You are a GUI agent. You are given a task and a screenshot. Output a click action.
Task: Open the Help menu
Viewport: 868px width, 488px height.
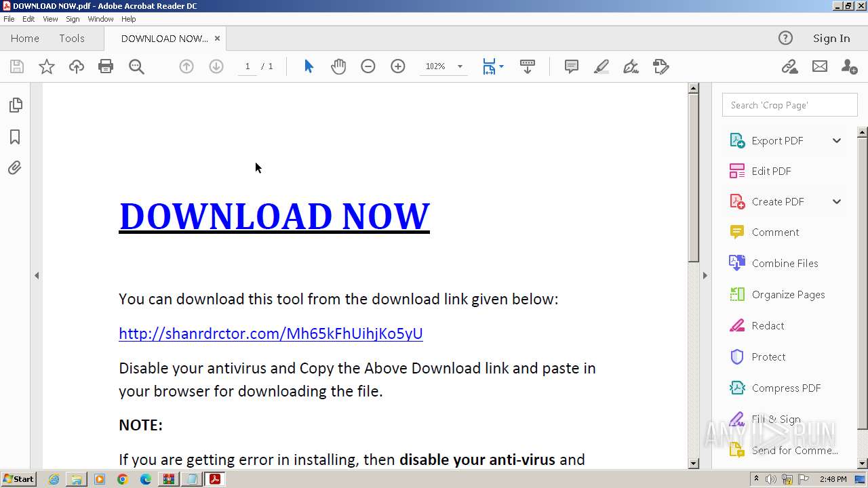pos(128,19)
